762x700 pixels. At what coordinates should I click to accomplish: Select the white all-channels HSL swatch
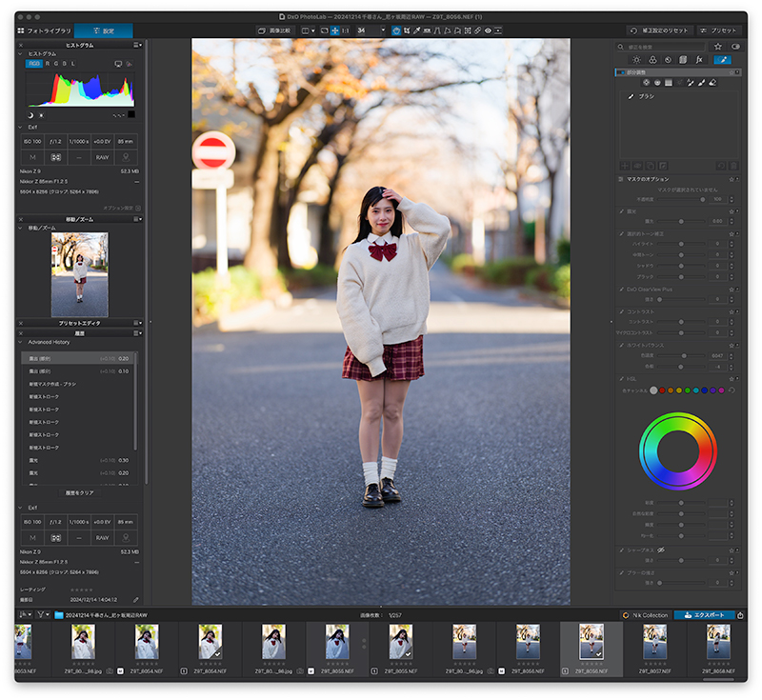pos(653,390)
